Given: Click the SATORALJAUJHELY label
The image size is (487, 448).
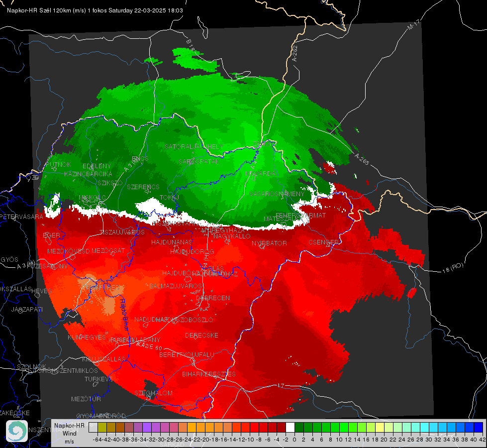Looking at the screenshot, I should 194,146.
